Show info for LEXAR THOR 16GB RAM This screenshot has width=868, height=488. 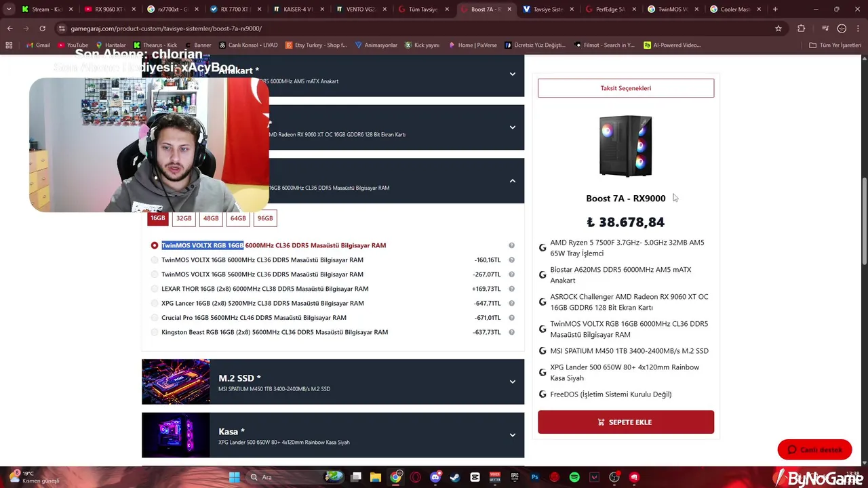[x=511, y=289]
